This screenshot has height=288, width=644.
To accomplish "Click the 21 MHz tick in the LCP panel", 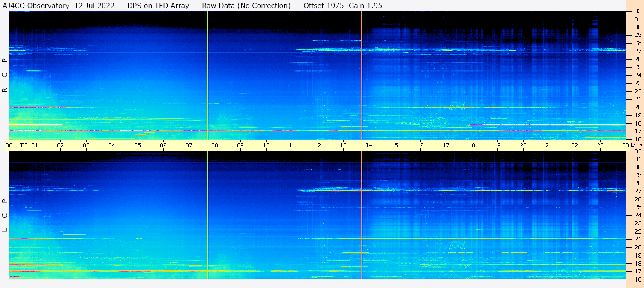I will point(638,239).
